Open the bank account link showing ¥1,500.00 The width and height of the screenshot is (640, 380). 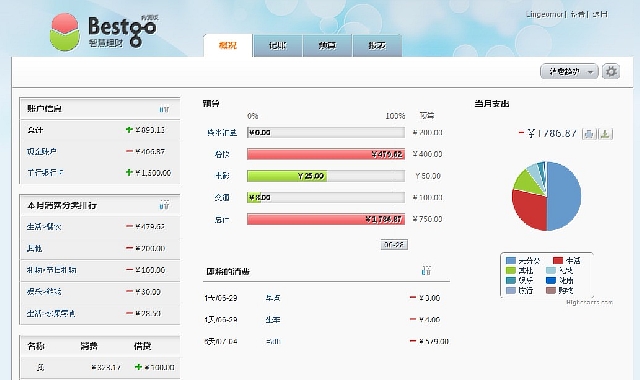[x=45, y=173]
